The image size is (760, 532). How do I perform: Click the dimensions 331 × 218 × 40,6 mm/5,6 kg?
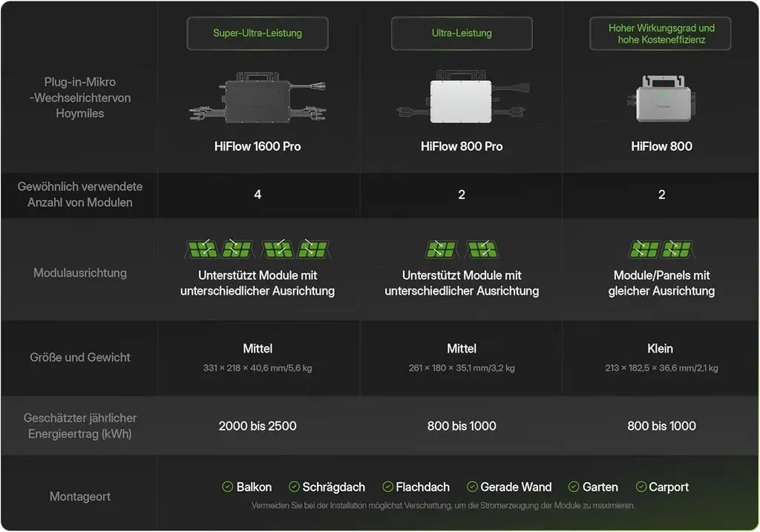258,368
